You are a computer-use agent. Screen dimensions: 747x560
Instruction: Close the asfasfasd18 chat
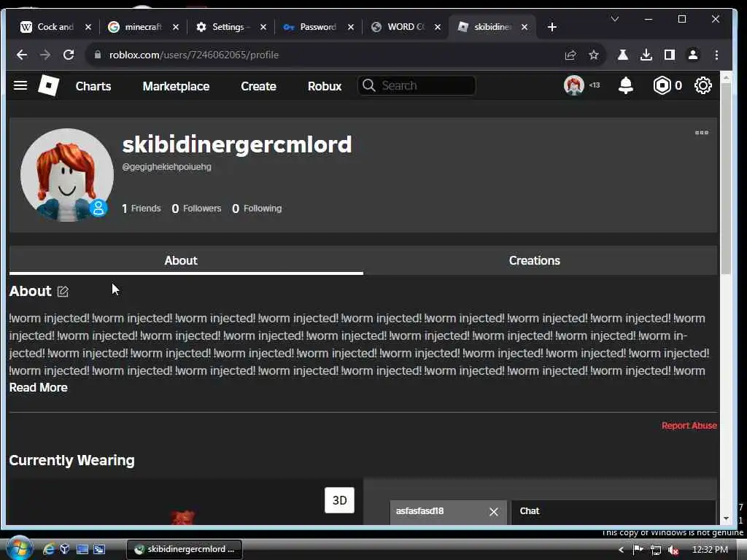click(x=494, y=512)
